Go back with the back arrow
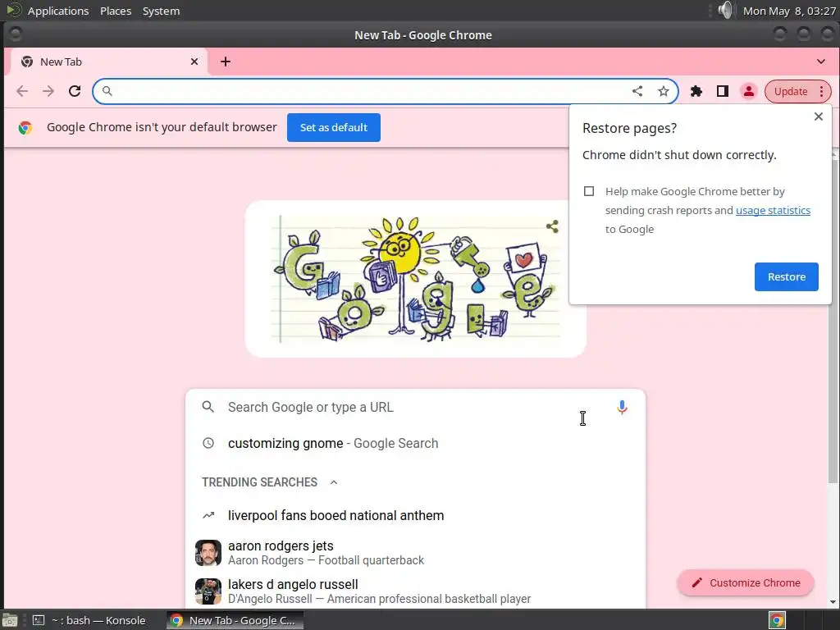The image size is (840, 630). [22, 91]
